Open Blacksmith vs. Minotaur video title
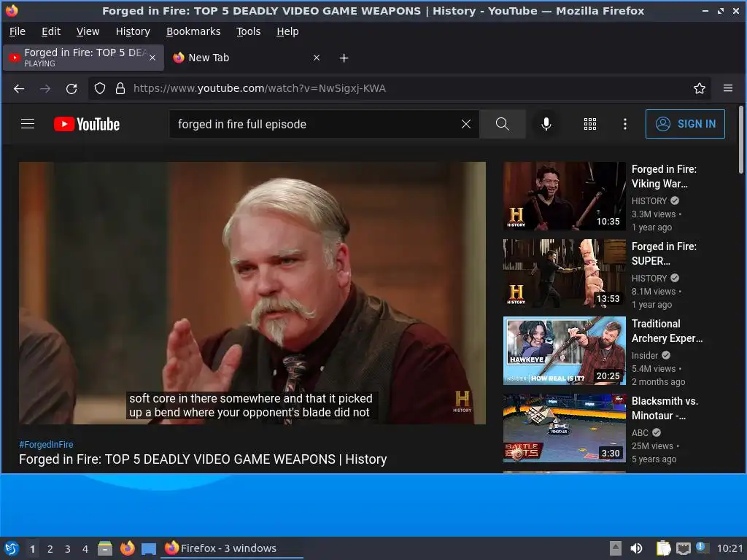The image size is (747, 560). click(x=665, y=408)
